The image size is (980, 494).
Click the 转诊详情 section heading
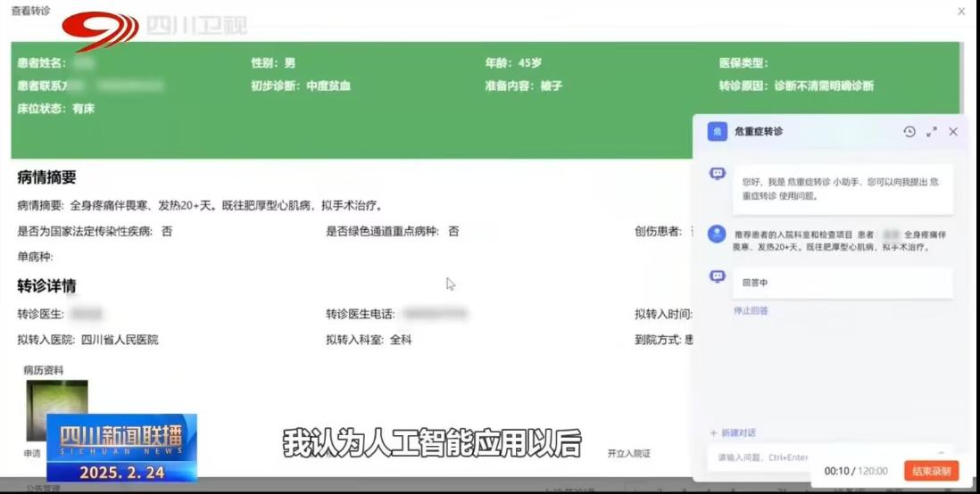[46, 286]
